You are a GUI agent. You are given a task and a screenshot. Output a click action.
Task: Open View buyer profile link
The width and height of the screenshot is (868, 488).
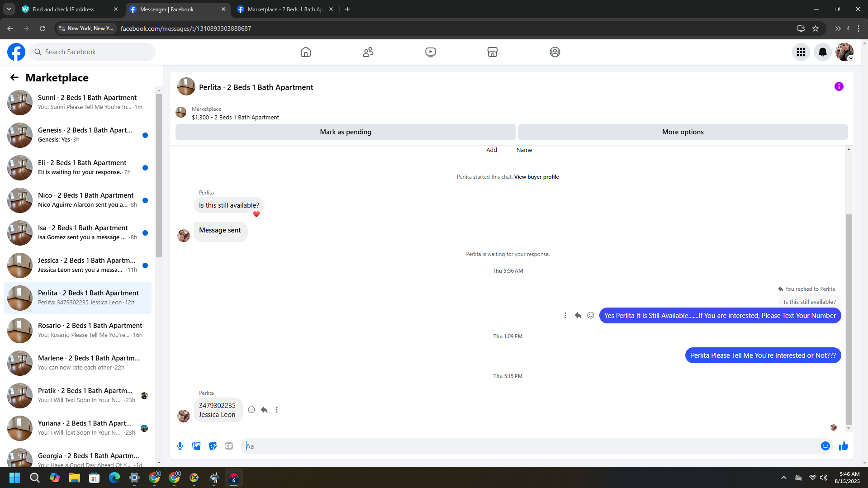pyautogui.click(x=536, y=177)
